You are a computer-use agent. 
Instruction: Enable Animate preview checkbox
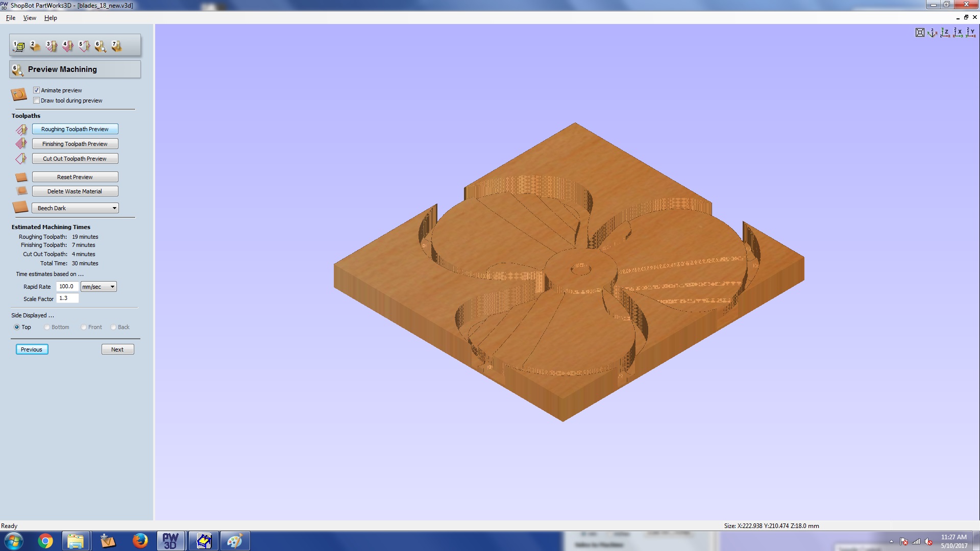click(36, 90)
